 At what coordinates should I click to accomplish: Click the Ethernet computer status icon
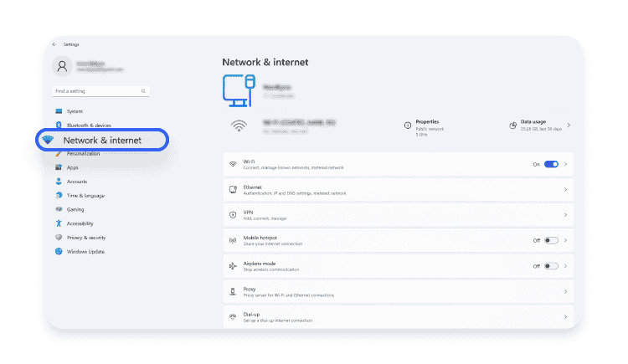(239, 90)
